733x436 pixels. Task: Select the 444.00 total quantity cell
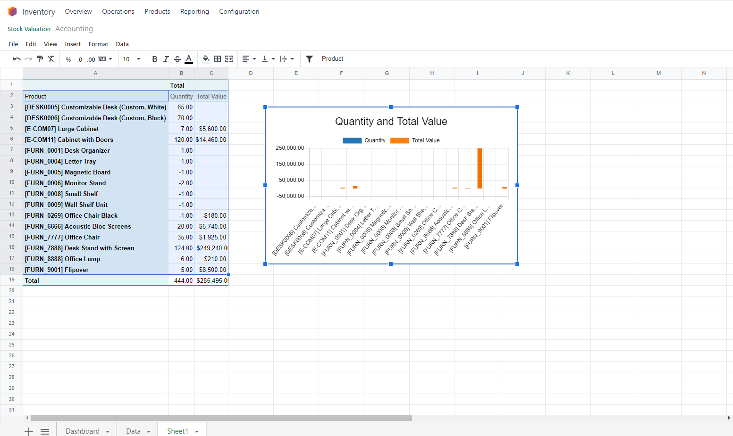[x=181, y=280]
